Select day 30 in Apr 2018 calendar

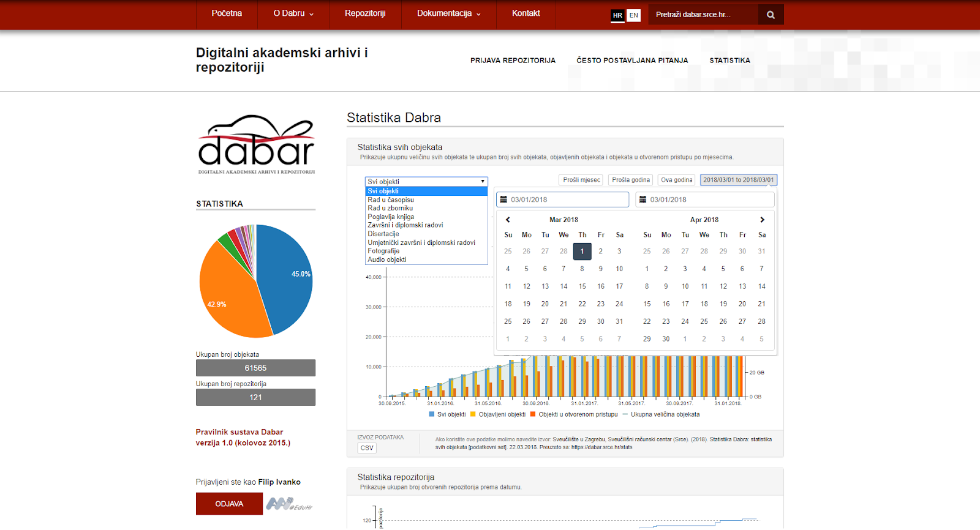(666, 339)
